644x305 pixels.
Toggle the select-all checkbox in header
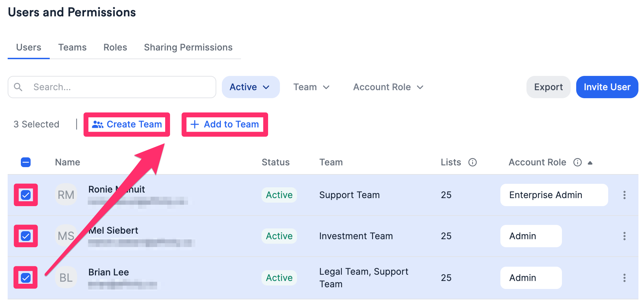(26, 162)
